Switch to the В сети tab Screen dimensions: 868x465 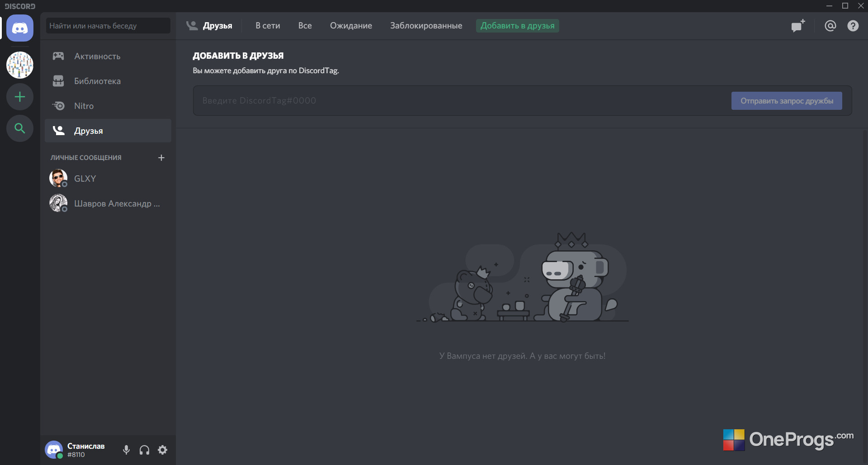[x=268, y=26]
